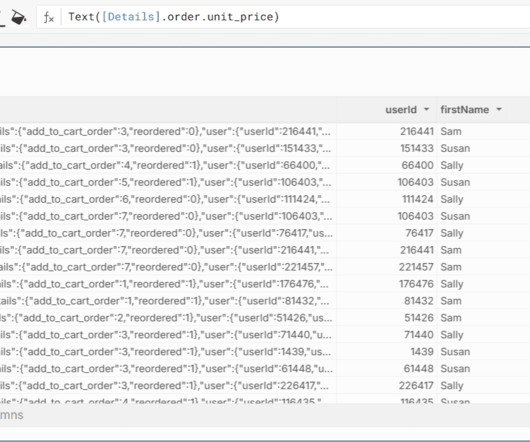Click the JSON cell containing userId 76417
This screenshot has height=442, width=530.
(168, 233)
